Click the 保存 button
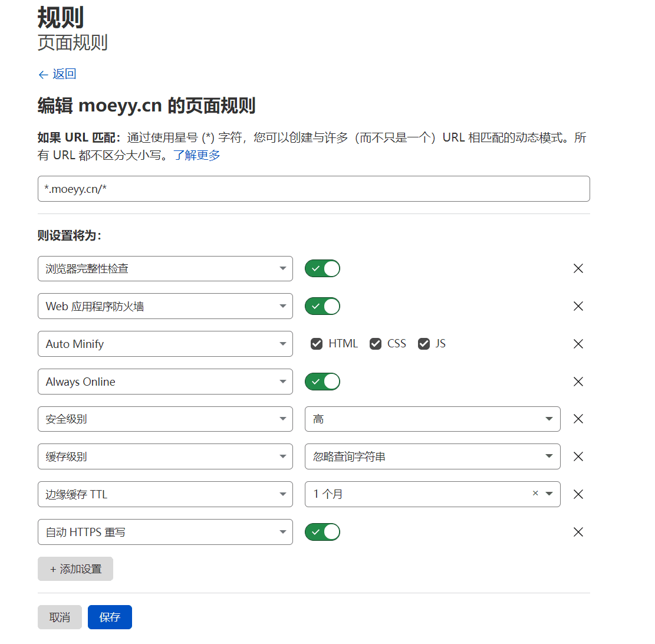Viewport: 655px width, 644px height. click(110, 617)
